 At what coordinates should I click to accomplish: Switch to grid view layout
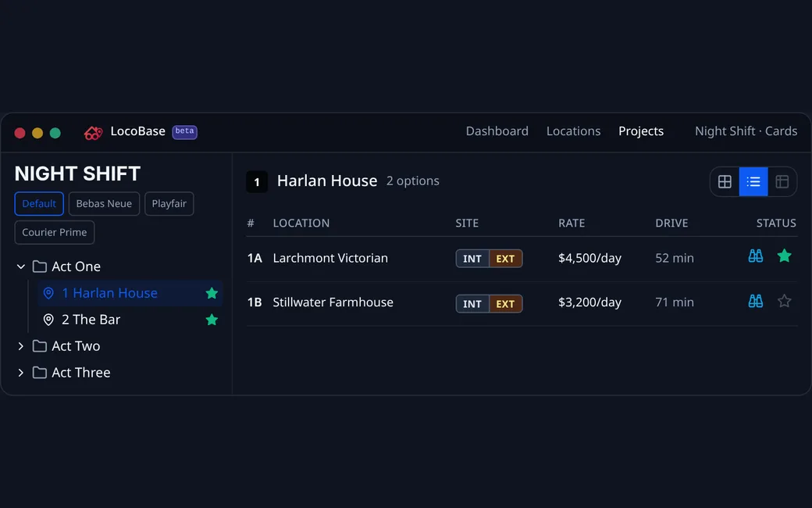click(725, 181)
